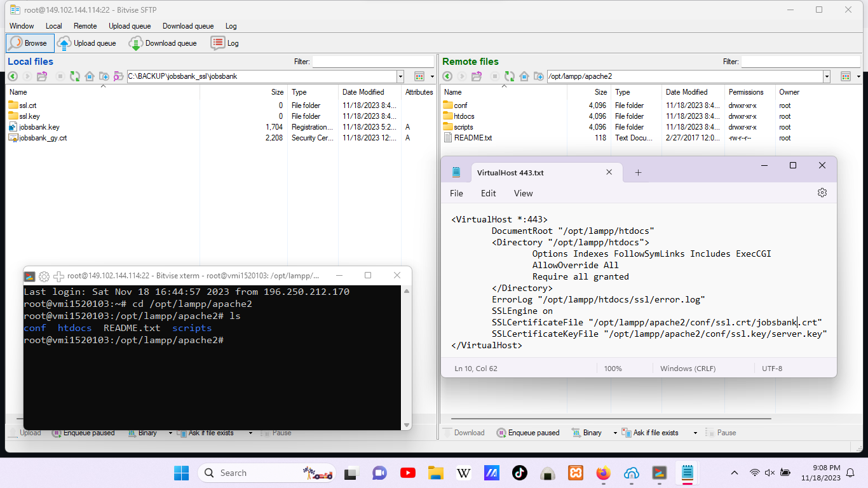The width and height of the screenshot is (868, 488).
Task: Open XAMPP from the taskbar
Action: pos(576,473)
